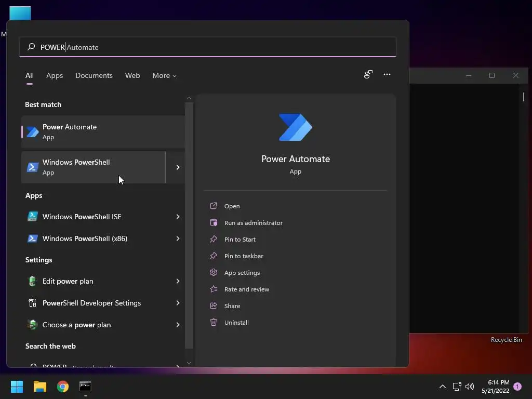Click the search feedback account icon
Viewport: 532px width, 399px height.
[368, 74]
